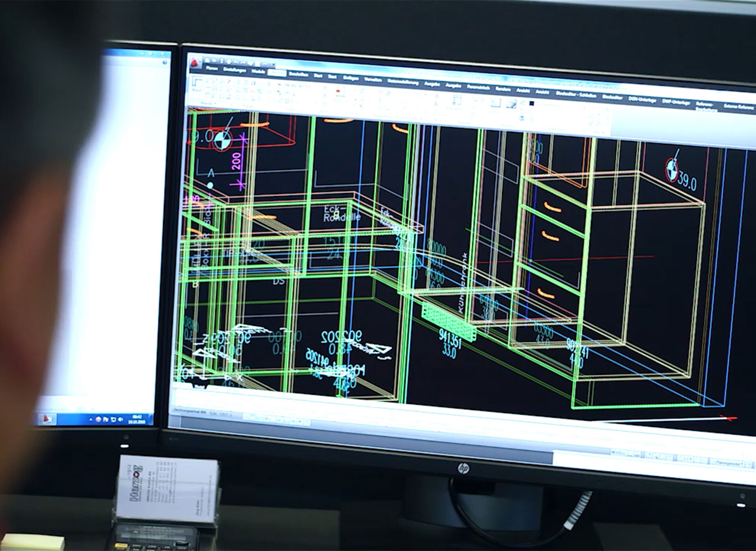Open the Module ribbon tab

[x=258, y=71]
